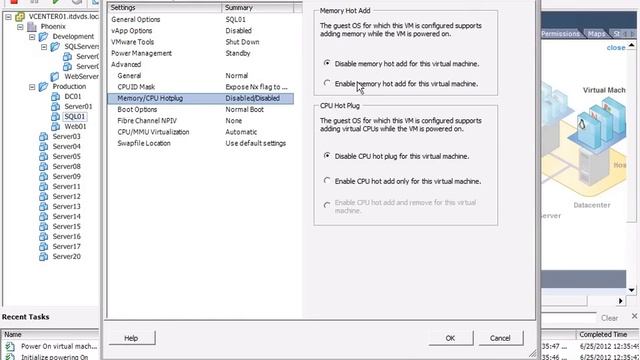The height and width of the screenshot is (360, 640).
Task: Click the Server16 VM icon
Action: point(43,237)
